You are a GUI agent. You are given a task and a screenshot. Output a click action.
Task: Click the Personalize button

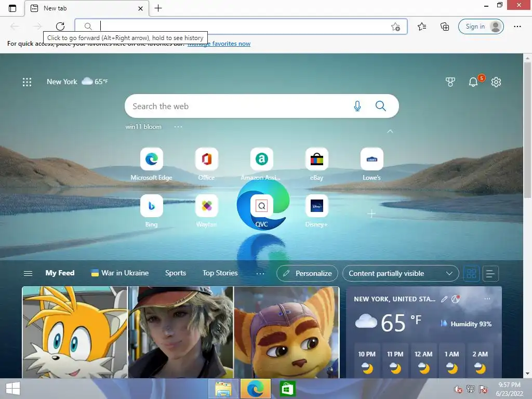[x=307, y=273]
